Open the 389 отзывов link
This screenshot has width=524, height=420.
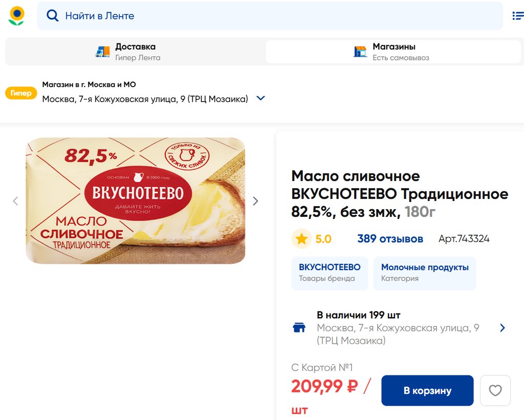(x=390, y=239)
